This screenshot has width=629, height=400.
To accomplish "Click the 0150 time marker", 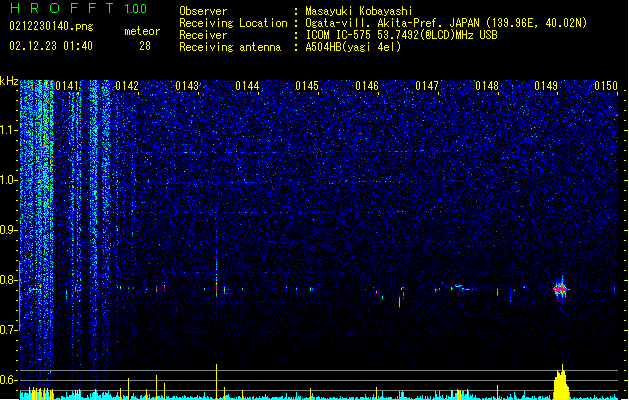I will 606,86.
